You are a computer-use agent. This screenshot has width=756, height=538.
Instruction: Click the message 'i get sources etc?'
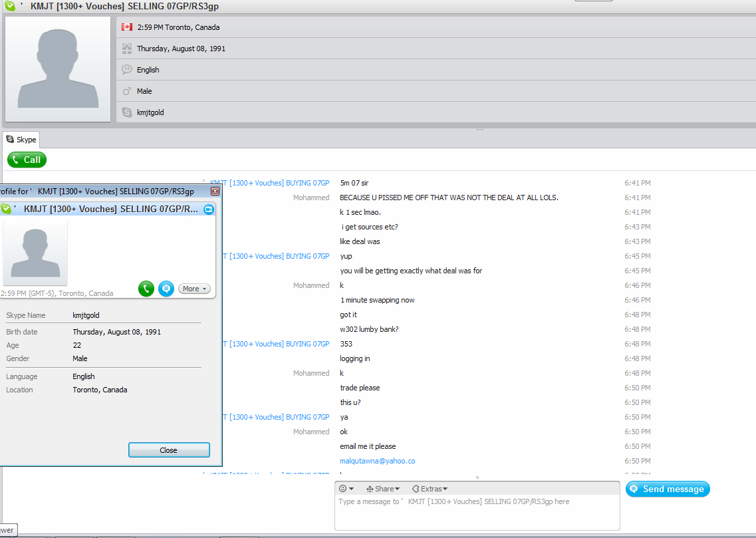click(370, 227)
